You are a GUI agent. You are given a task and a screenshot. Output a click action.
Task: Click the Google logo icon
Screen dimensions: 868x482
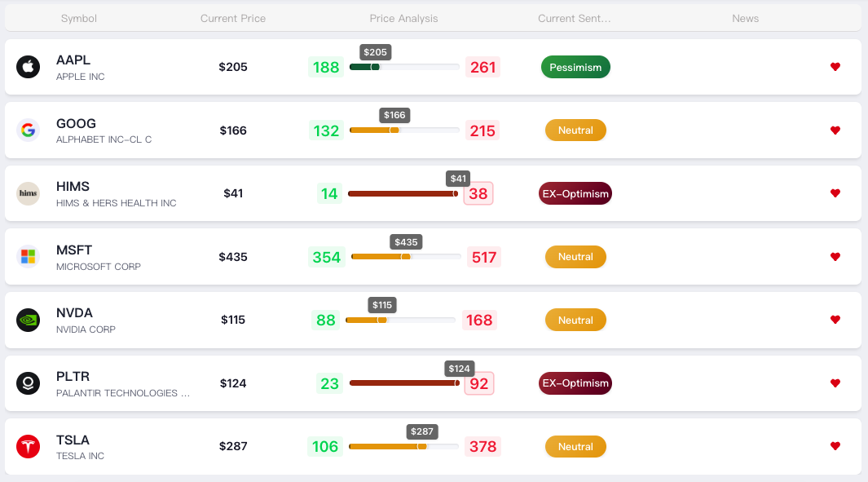tap(28, 130)
